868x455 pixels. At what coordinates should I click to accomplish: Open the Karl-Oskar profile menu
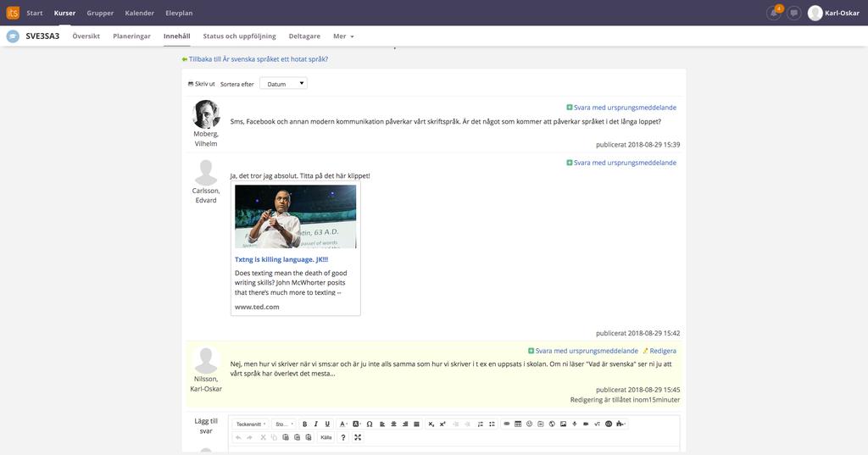tap(834, 13)
